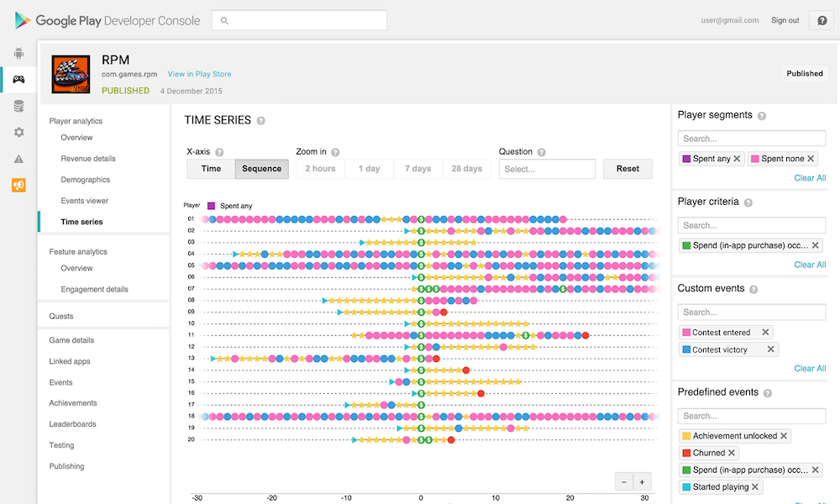The width and height of the screenshot is (840, 504).
Task: Click the search magnifier icon in top bar
Action: point(224,21)
